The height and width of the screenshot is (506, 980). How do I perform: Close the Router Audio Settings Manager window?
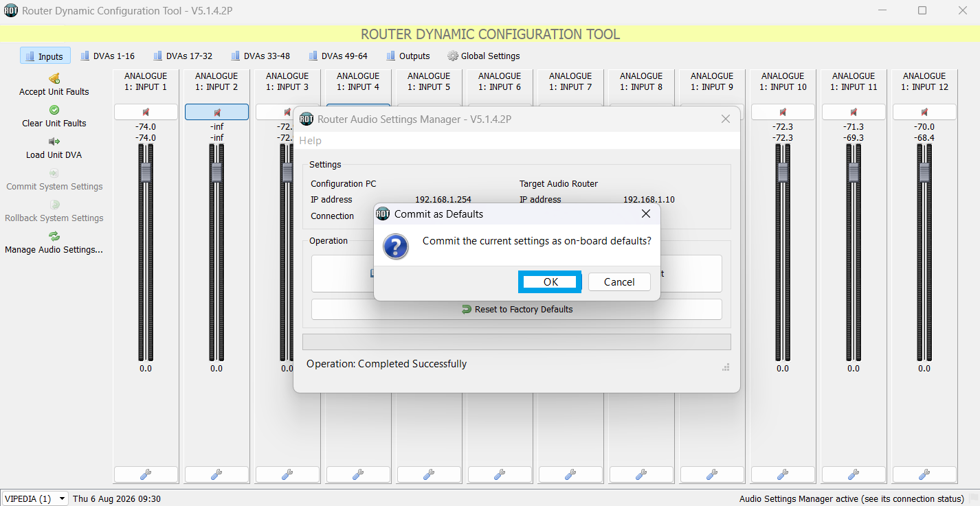pyautogui.click(x=725, y=119)
